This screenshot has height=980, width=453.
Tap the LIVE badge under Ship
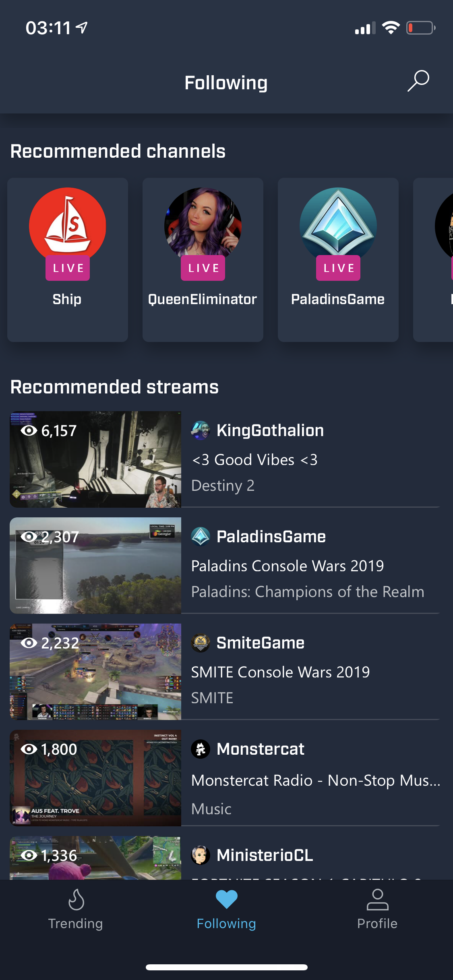coord(68,268)
